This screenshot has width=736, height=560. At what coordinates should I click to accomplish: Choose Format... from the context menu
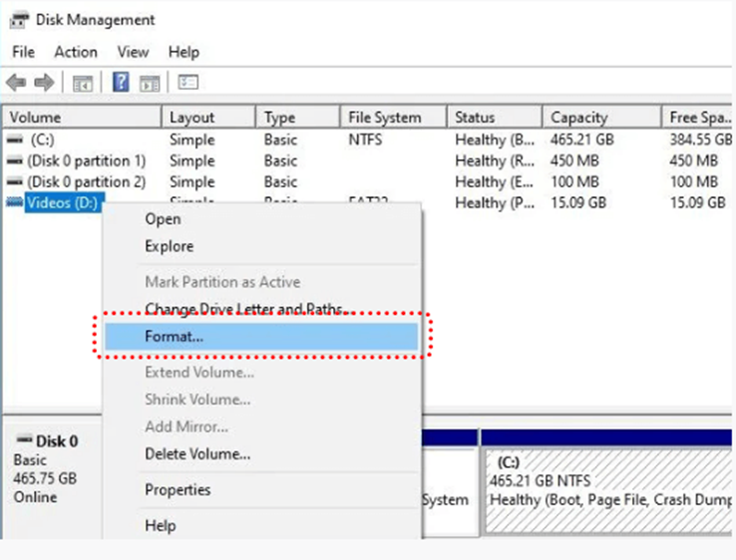[174, 337]
